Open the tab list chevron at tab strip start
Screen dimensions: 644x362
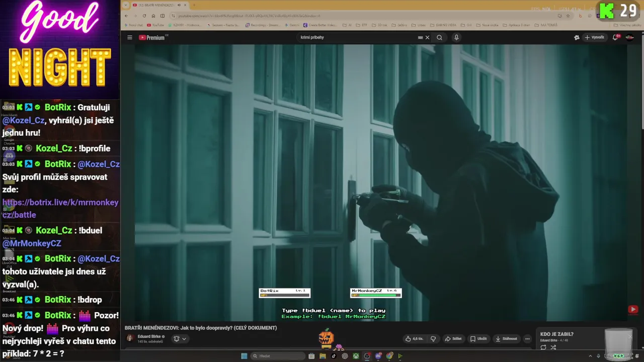pyautogui.click(x=126, y=5)
